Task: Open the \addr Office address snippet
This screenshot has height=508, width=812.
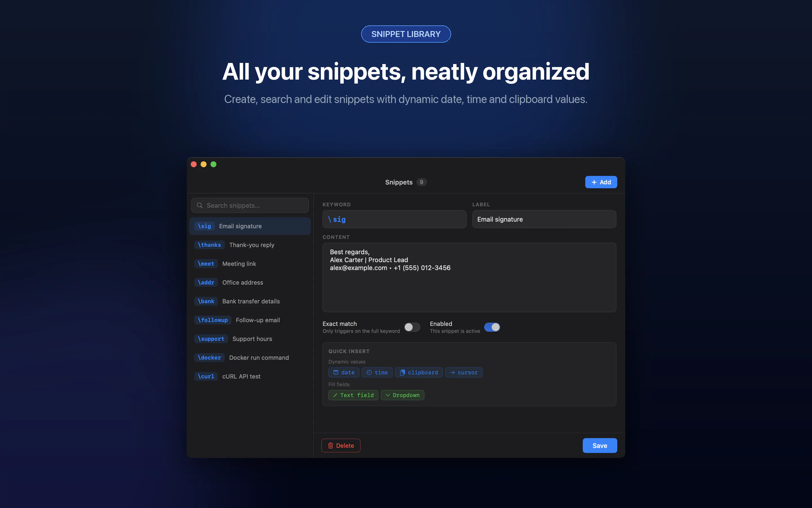Action: point(250,283)
